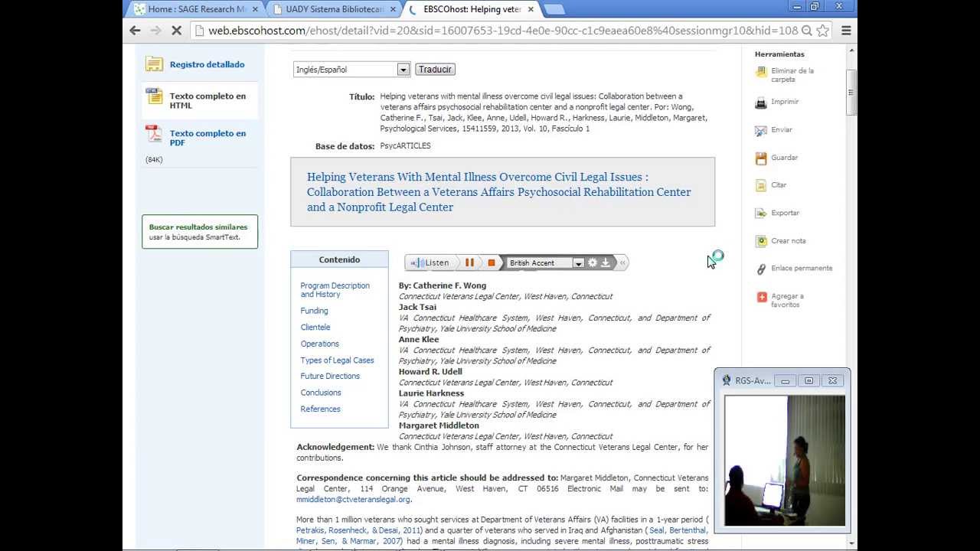Jump to the References section
This screenshot has width=980, height=551.
tap(320, 409)
